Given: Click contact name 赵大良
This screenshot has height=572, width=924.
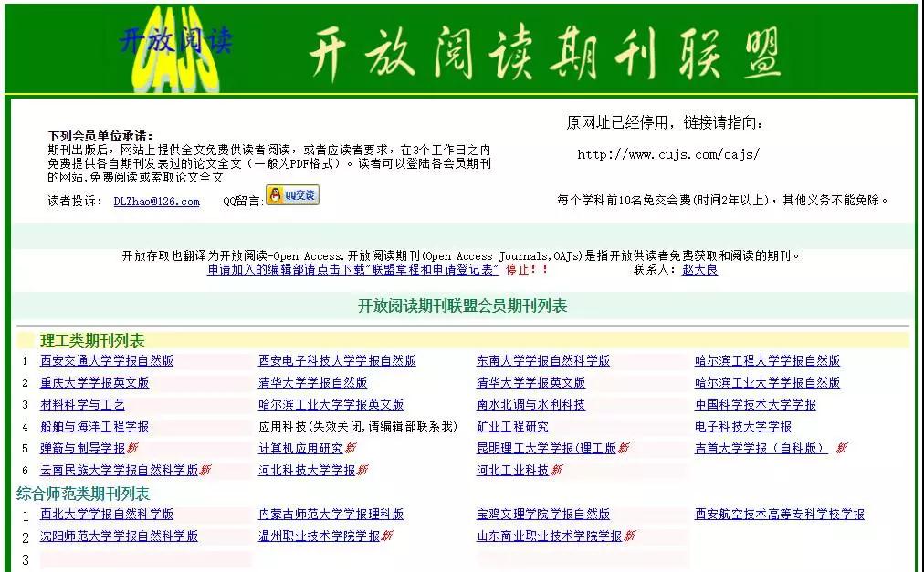Looking at the screenshot, I should pyautogui.click(x=699, y=270).
